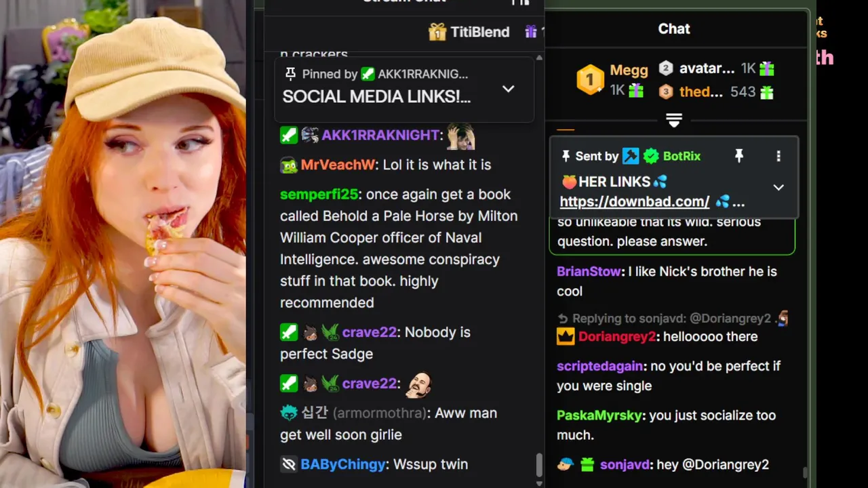
Task: Open the downbad.com link
Action: [635, 201]
